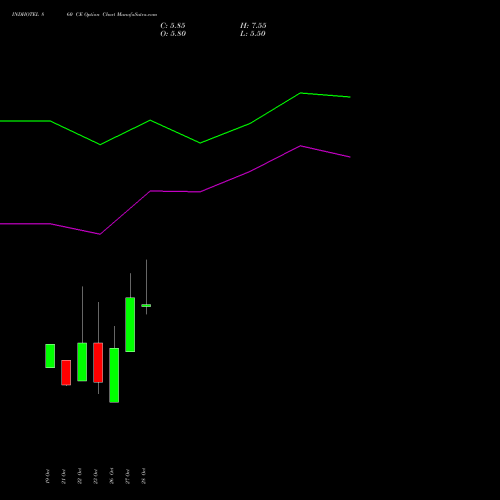This screenshot has height=500, width=500.
Task: Click the high value H: 7.55
Action: click(x=253, y=26)
